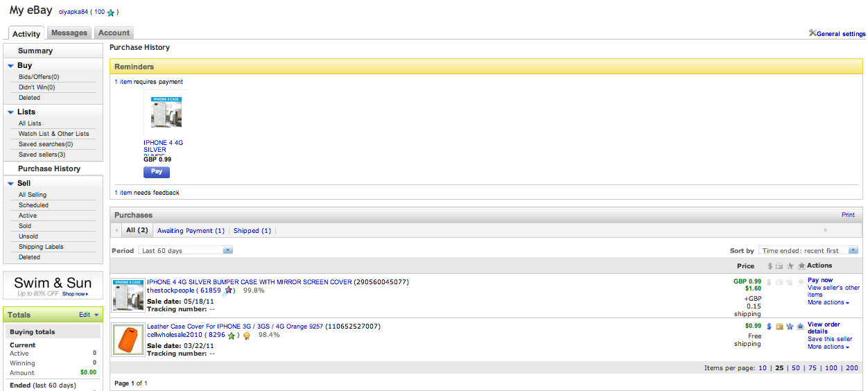This screenshot has width=868, height=391.
Task: Click the grey feedback-left star in the IPHONE 4 4G row
Action: tap(790, 282)
